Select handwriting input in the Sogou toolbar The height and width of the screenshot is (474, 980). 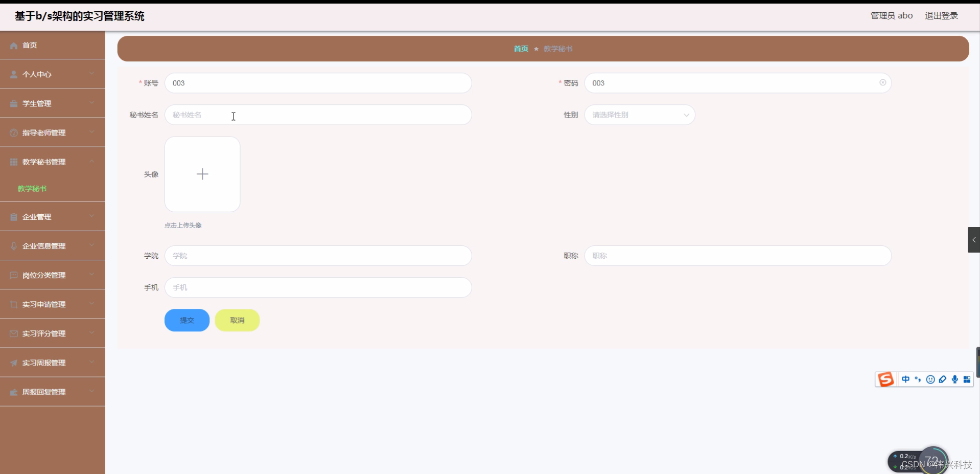943,379
